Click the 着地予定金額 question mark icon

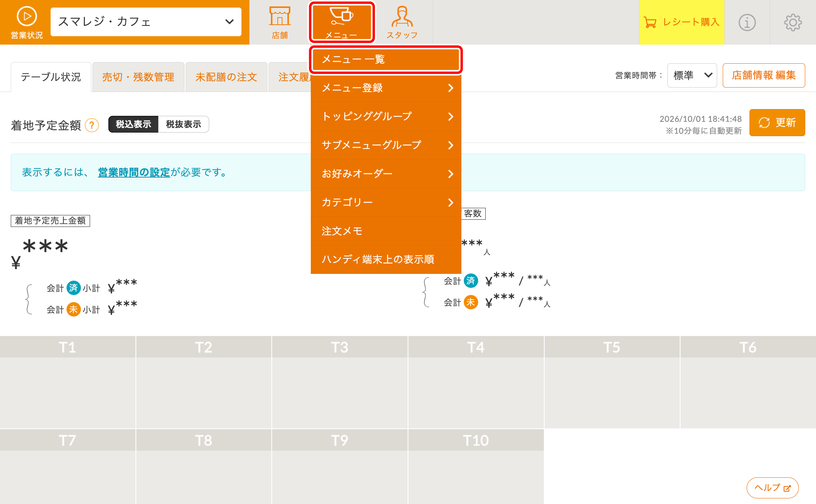click(x=92, y=125)
